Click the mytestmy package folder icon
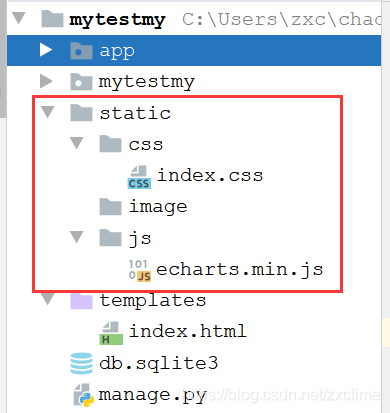 click(81, 82)
